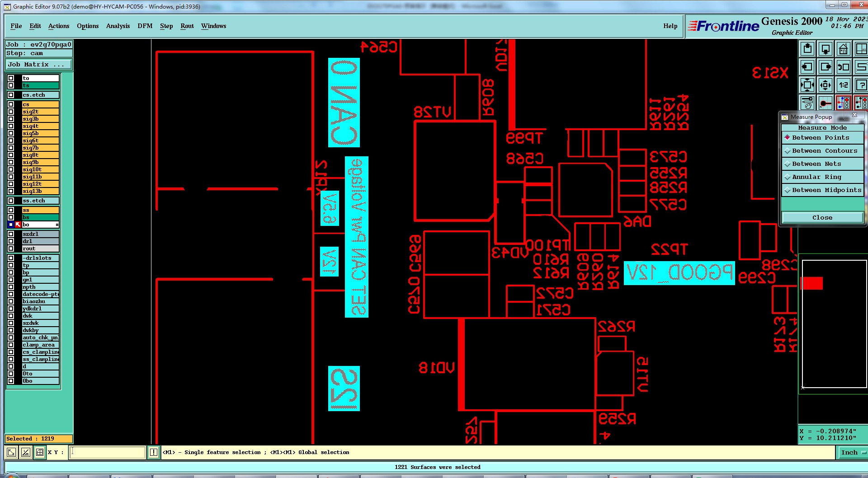This screenshot has width=868, height=478.
Task: Click the Frontline logo
Action: [x=723, y=26]
